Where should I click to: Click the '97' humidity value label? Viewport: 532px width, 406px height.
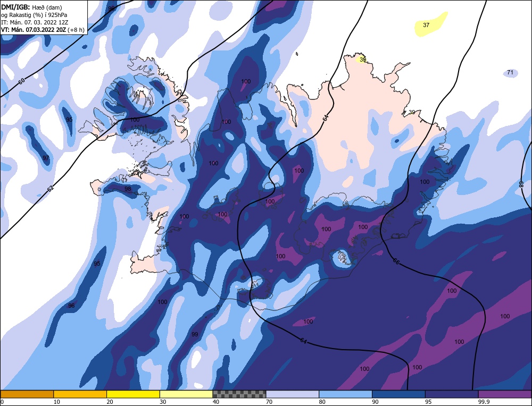(46, 158)
